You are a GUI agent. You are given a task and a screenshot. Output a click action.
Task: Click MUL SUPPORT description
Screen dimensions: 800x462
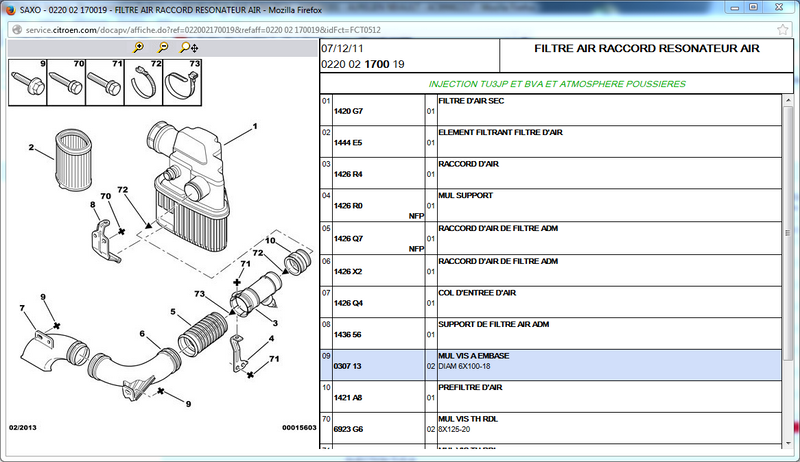(465, 195)
